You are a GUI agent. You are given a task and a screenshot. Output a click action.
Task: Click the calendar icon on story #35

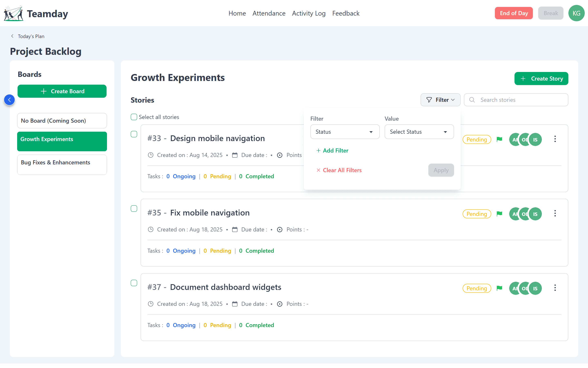[x=235, y=230]
